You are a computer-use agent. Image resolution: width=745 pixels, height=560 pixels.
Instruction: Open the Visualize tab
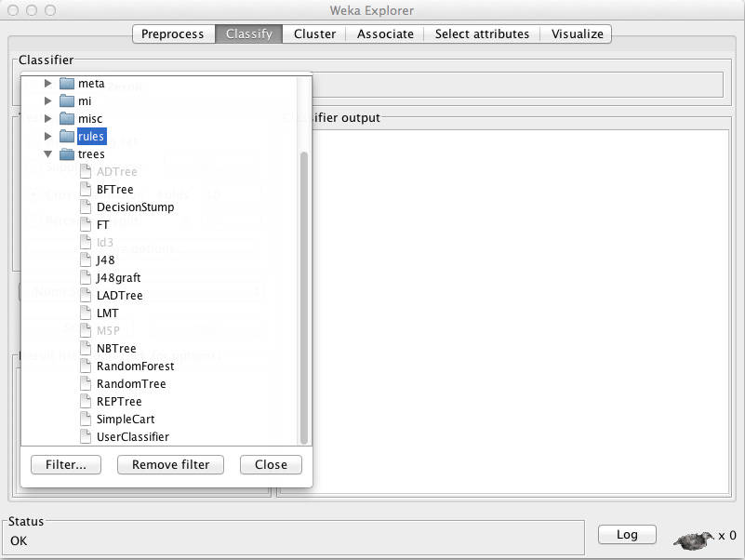coord(577,34)
